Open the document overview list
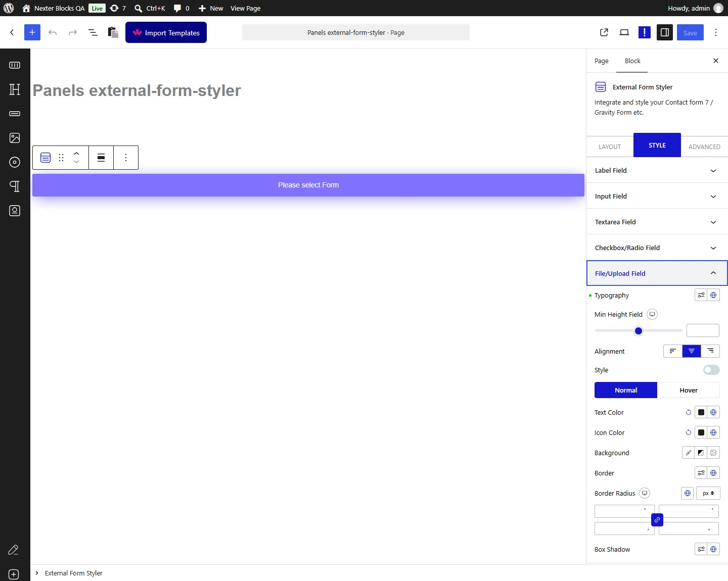Viewport: 728px width, 581px height. pos(93,32)
